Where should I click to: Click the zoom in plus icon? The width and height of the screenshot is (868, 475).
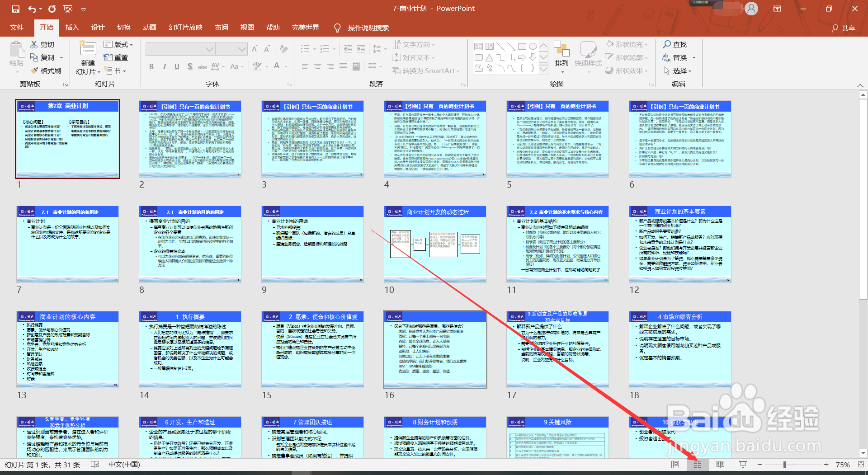tap(826, 465)
